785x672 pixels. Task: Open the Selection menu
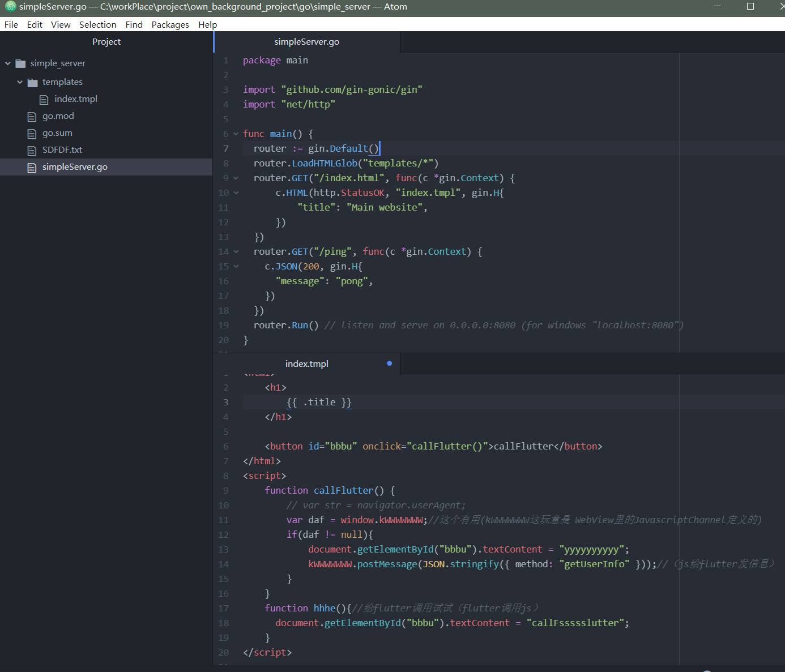point(98,24)
